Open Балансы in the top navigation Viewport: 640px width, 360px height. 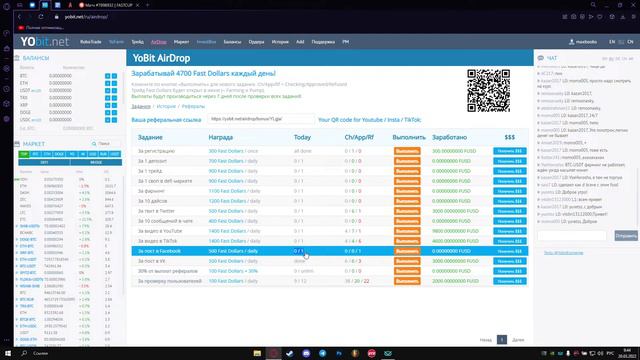point(232,42)
